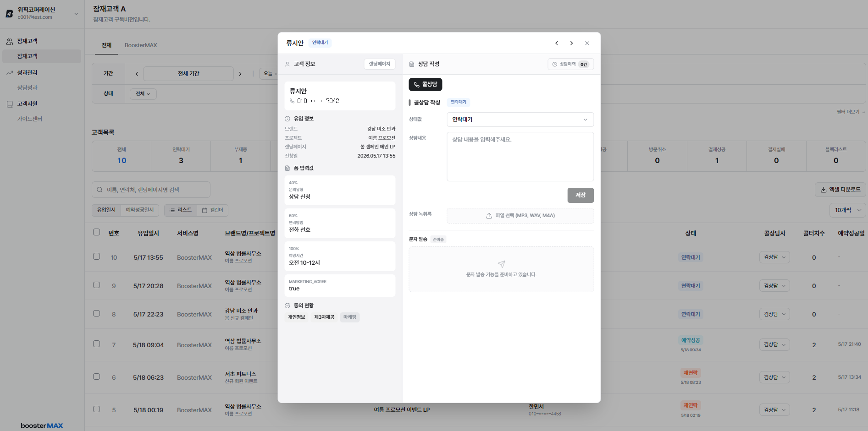The height and width of the screenshot is (431, 868).
Task: Open 김상담 counselor dropdown in row 9
Action: 774,286
